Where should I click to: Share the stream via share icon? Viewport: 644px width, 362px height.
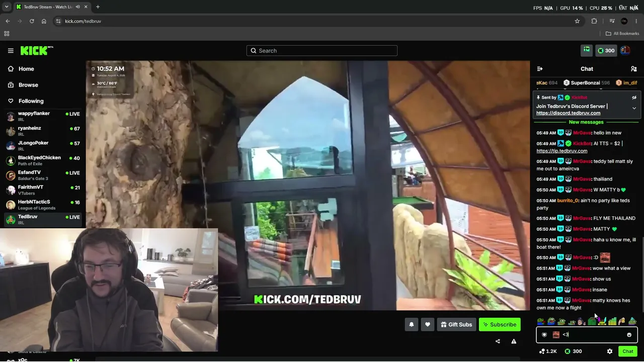click(x=498, y=341)
